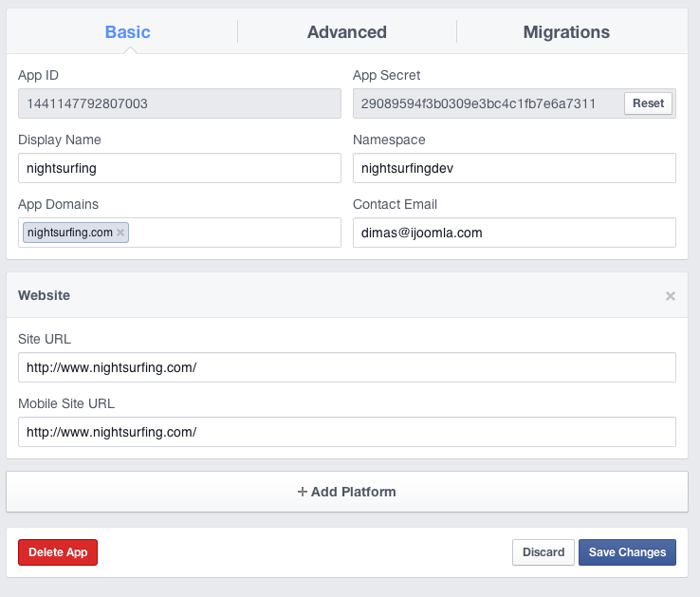Click the empty area of App Domains field
Image resolution: width=700 pixels, height=597 pixels.
pos(234,233)
